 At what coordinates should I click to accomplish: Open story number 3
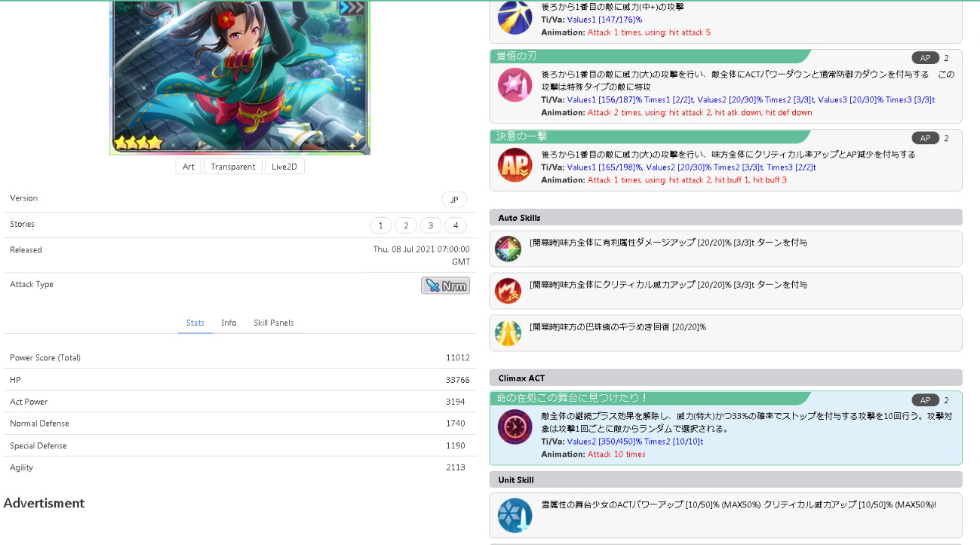(x=430, y=225)
